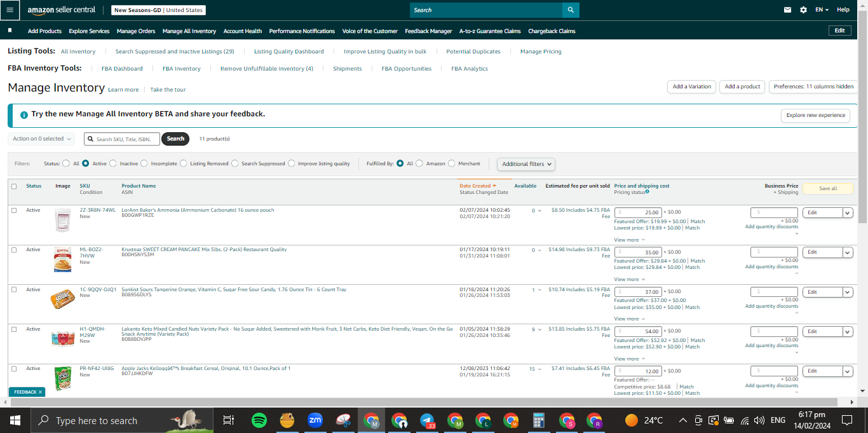Image resolution: width=868 pixels, height=433 pixels.
Task: Click the LorAnn Baker's Ammonia product image
Action: (63, 220)
